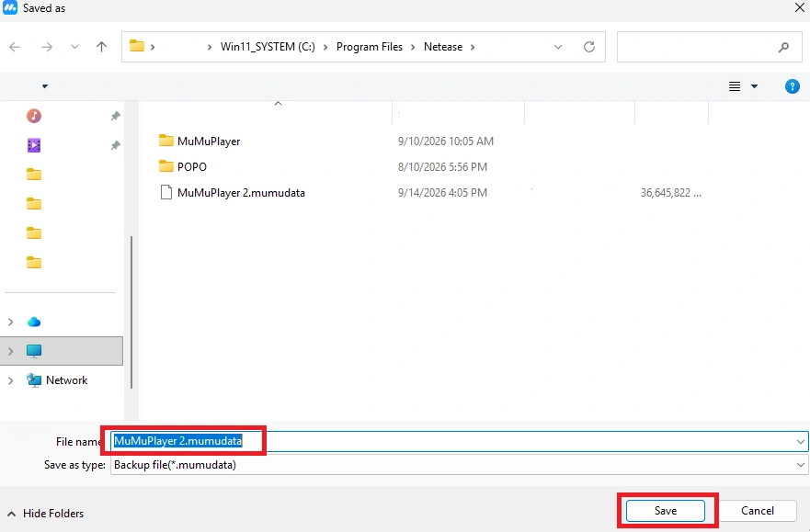Screen dimensions: 810x532
Task: Click the mumudata file icon
Action: [165, 192]
